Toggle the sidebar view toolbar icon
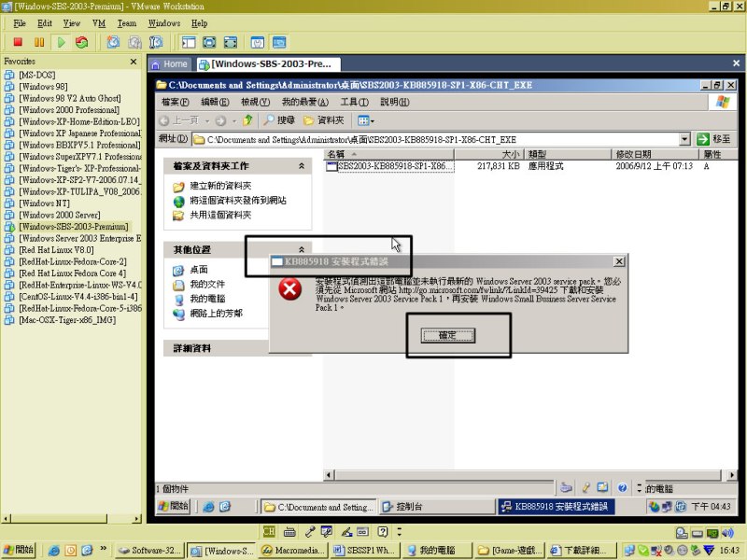747x560 pixels. pyautogui.click(x=189, y=42)
